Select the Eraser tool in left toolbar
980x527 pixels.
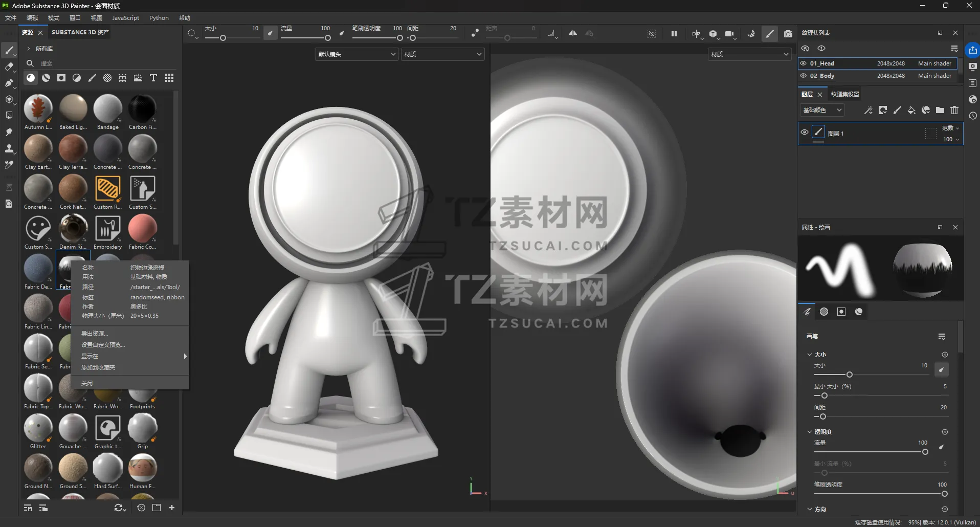[9, 67]
